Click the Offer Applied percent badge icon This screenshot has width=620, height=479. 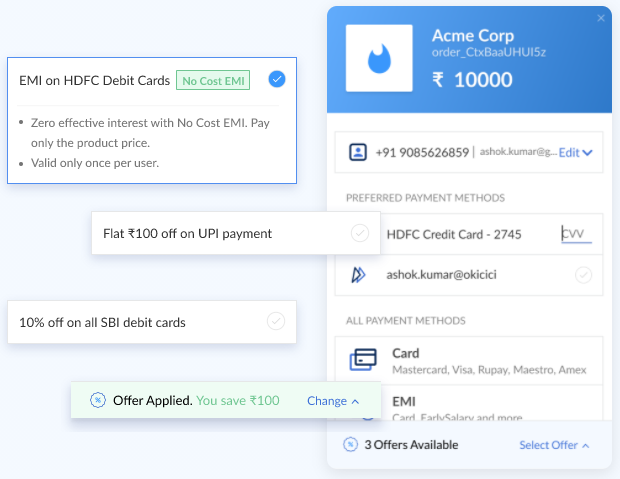(x=98, y=400)
